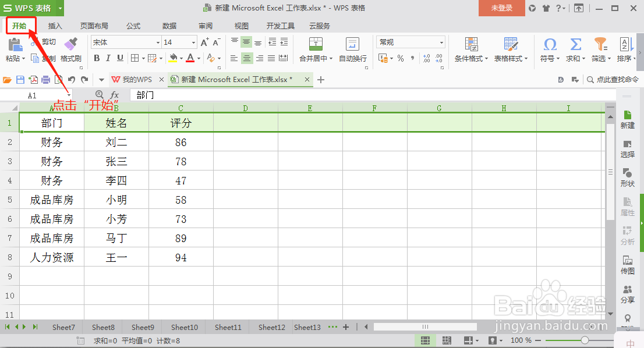Select the Format Painter (格式刷) tool
The width and height of the screenshot is (644, 348).
72,49
